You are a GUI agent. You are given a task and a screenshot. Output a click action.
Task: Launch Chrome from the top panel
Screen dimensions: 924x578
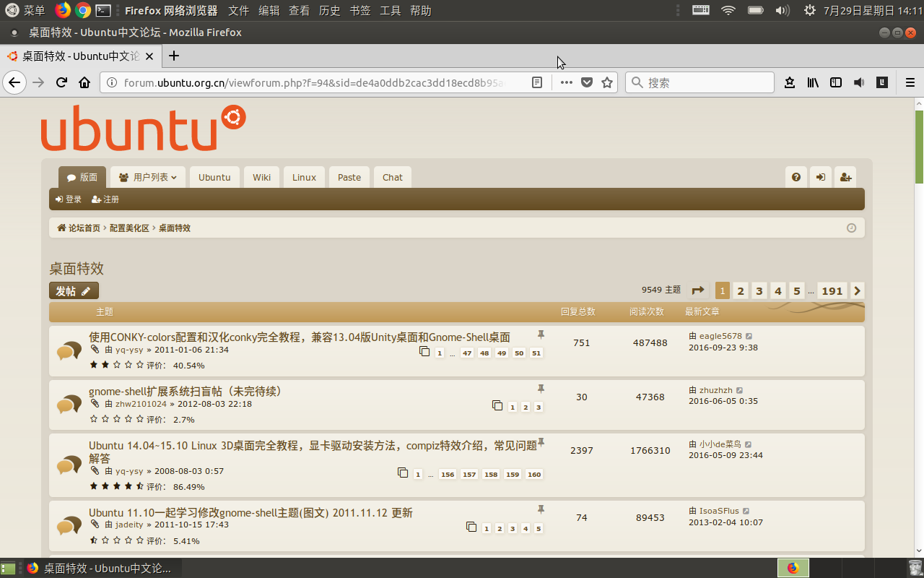click(x=83, y=10)
